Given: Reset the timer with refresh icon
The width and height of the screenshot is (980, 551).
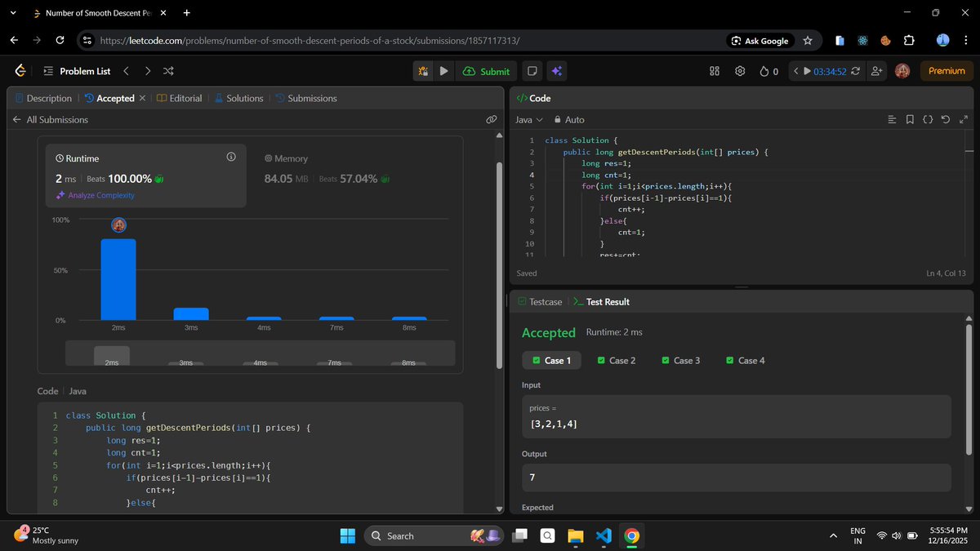Looking at the screenshot, I should (855, 71).
